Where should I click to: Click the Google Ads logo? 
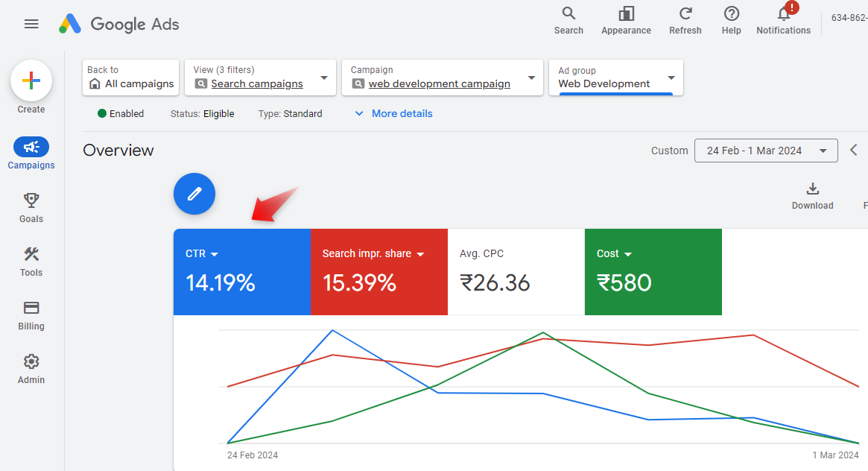[x=119, y=24]
